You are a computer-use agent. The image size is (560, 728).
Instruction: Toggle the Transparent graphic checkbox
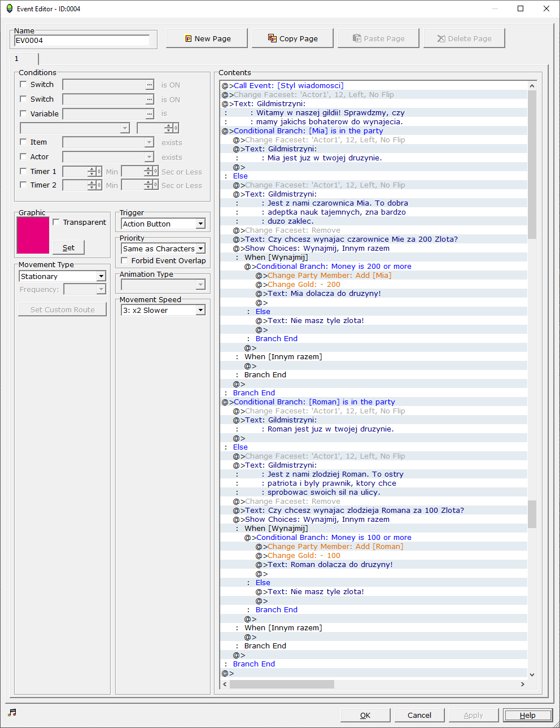click(x=56, y=222)
